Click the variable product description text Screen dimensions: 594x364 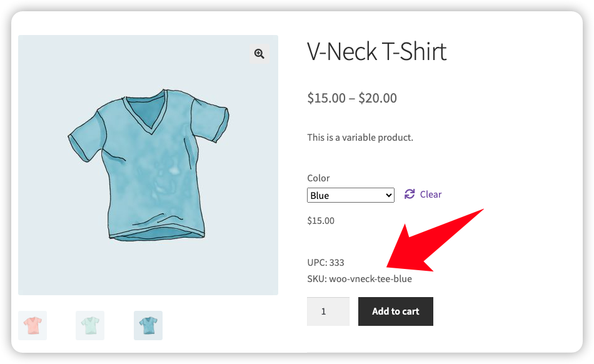coord(360,138)
